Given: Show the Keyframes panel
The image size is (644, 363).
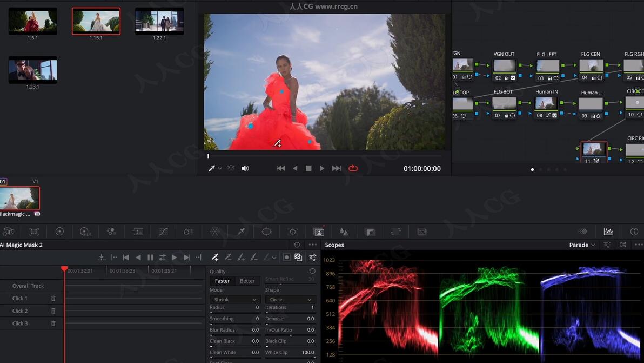Looking at the screenshot, I should point(583,232).
